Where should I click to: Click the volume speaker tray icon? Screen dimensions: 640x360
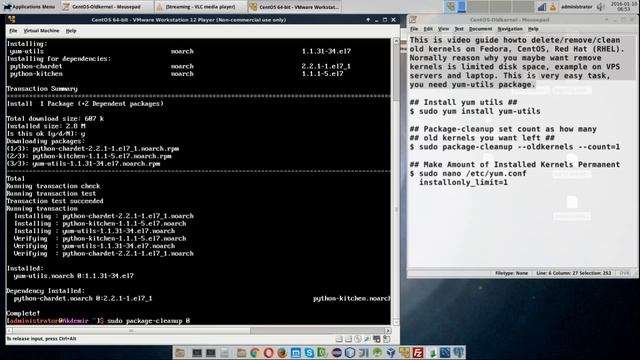pyautogui.click(x=601, y=7)
